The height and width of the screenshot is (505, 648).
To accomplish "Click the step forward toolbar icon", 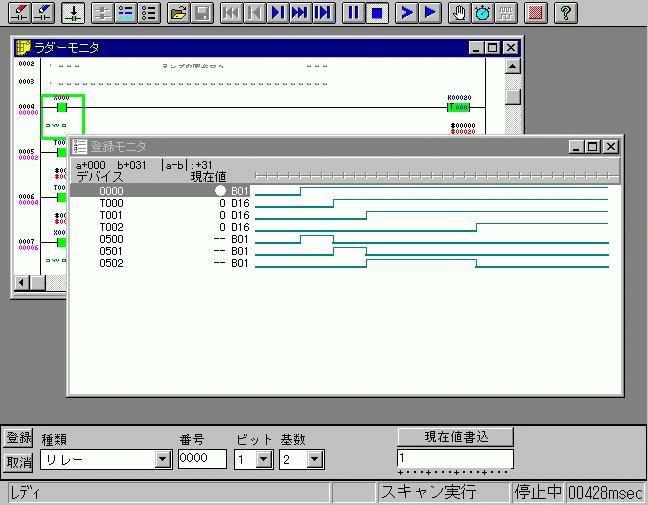I will 277,13.
